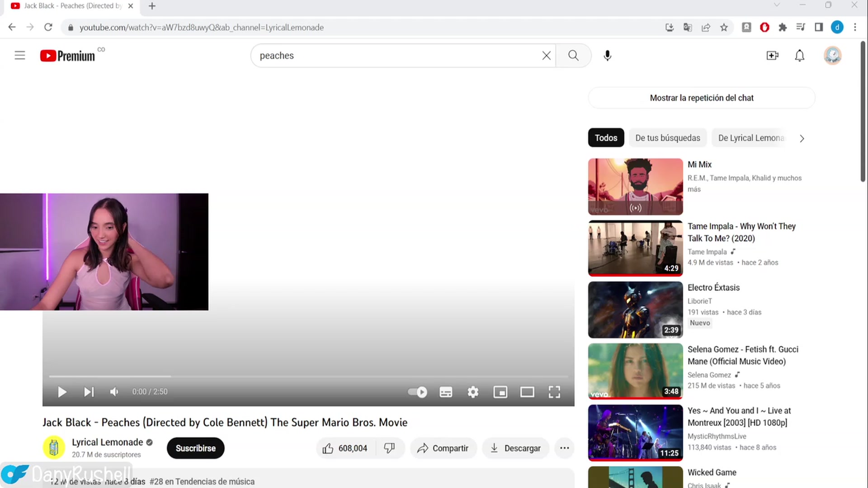Skip to the next video

89,392
